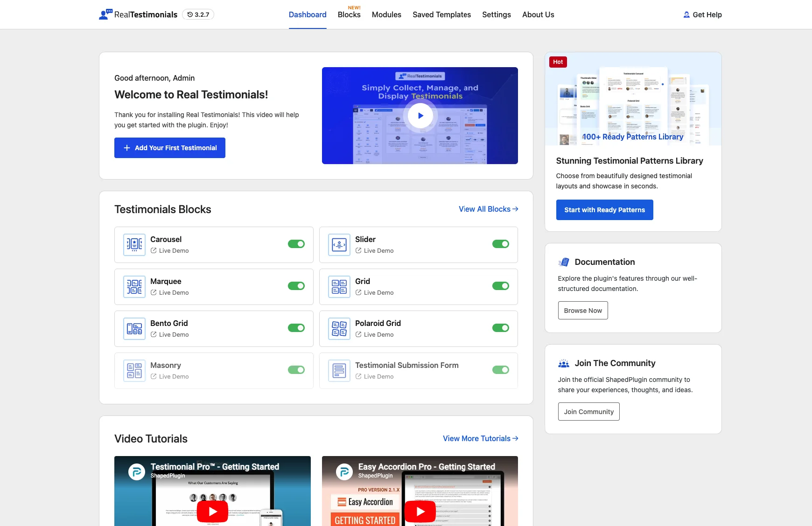Play the Easy Accordion Pro video
The image size is (812, 526).
pyautogui.click(x=420, y=512)
